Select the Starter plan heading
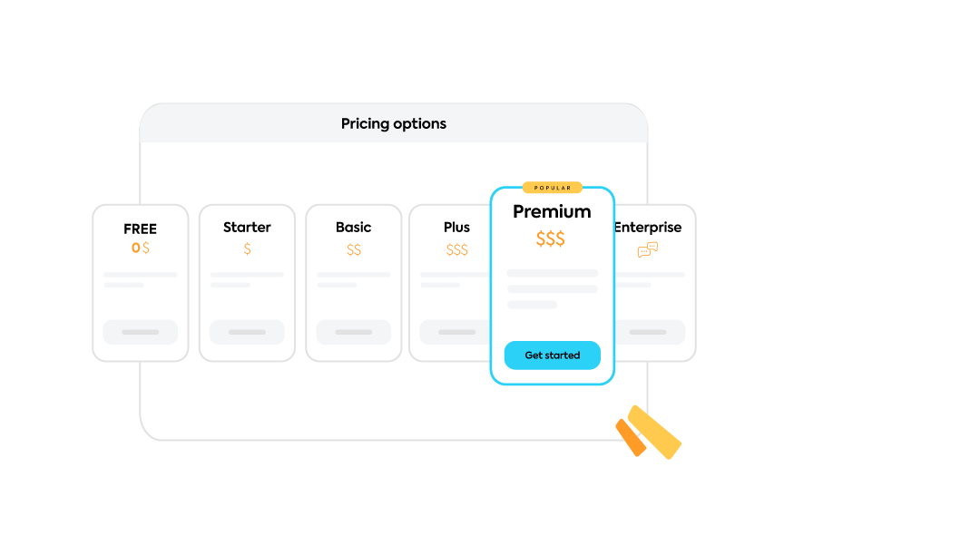This screenshot has height=555, width=980. (247, 227)
